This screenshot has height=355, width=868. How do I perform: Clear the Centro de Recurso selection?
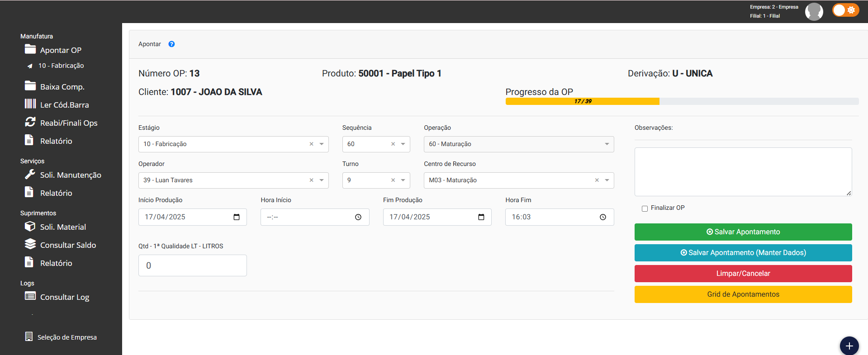click(x=597, y=180)
